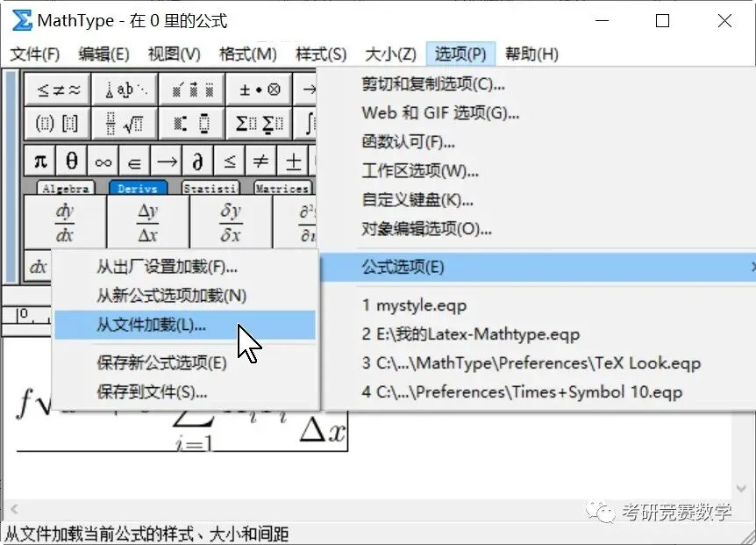Screen dimensions: 756x545
Task: Load recent preference Times+Symbol 10.eqp
Action: coord(538,392)
